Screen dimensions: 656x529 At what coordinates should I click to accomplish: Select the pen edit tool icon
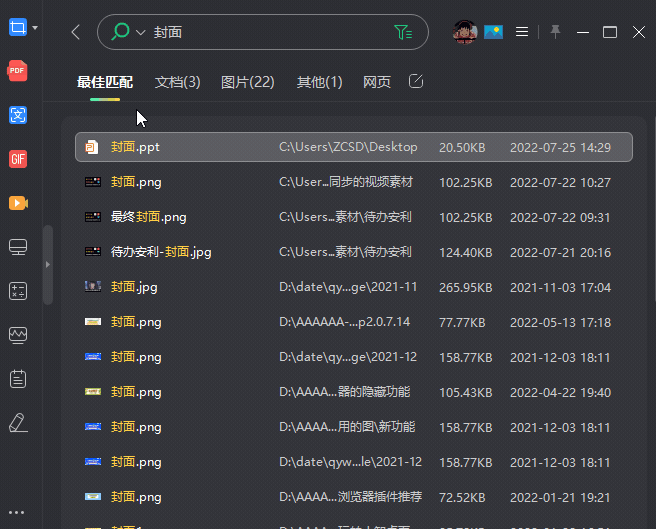click(x=18, y=423)
